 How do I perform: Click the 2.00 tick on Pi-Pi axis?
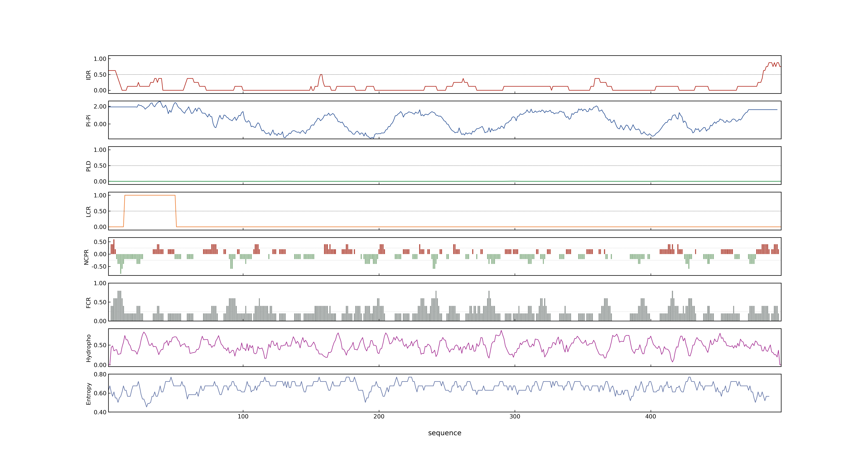tap(100, 107)
